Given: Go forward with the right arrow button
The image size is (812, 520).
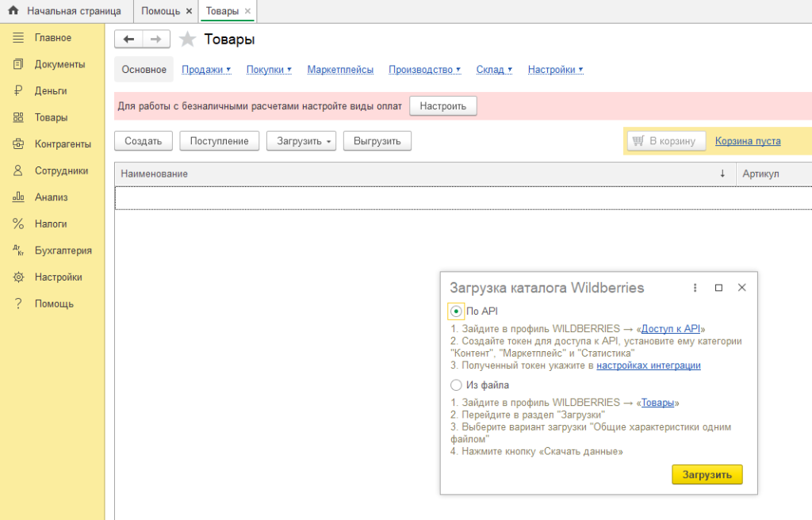Looking at the screenshot, I should [156, 40].
